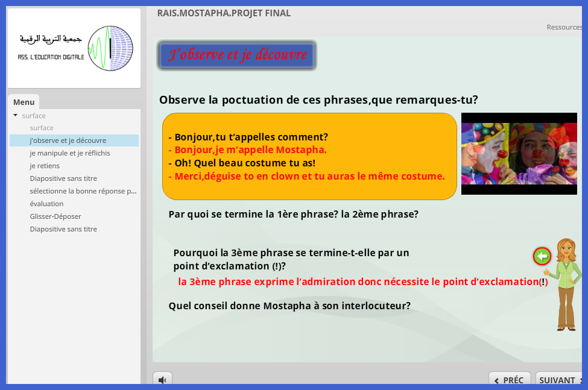
Task: Collapse the surface section triangle
Action: coord(15,115)
